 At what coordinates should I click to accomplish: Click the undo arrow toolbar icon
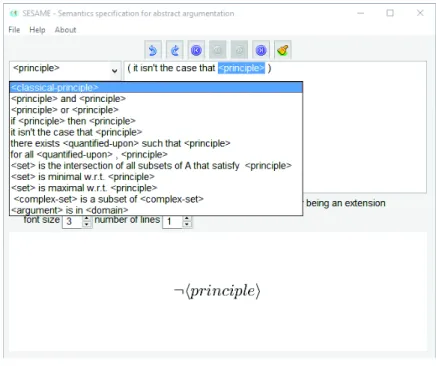click(x=153, y=50)
